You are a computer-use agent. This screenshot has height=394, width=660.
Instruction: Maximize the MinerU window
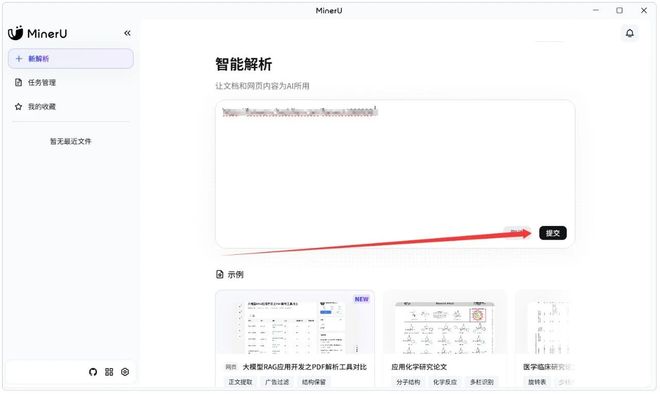(619, 10)
